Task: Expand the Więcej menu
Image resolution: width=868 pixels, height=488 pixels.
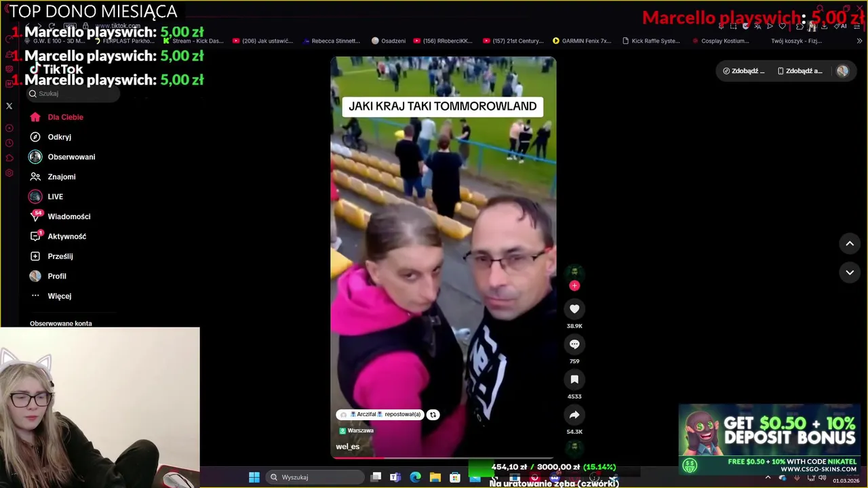Action: click(x=59, y=296)
